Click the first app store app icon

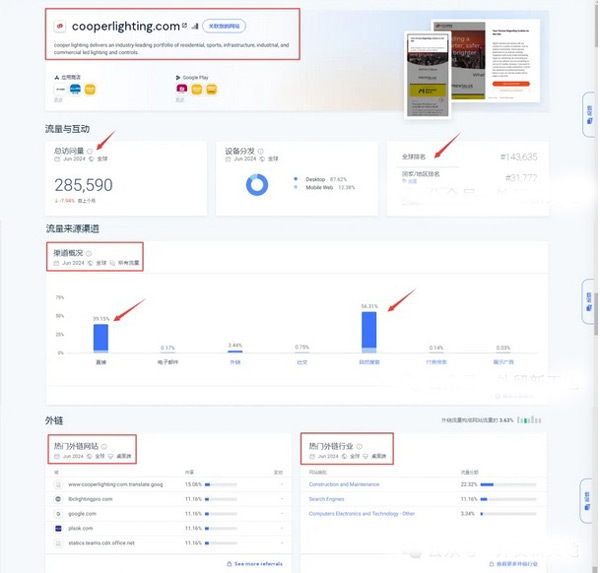tap(60, 89)
